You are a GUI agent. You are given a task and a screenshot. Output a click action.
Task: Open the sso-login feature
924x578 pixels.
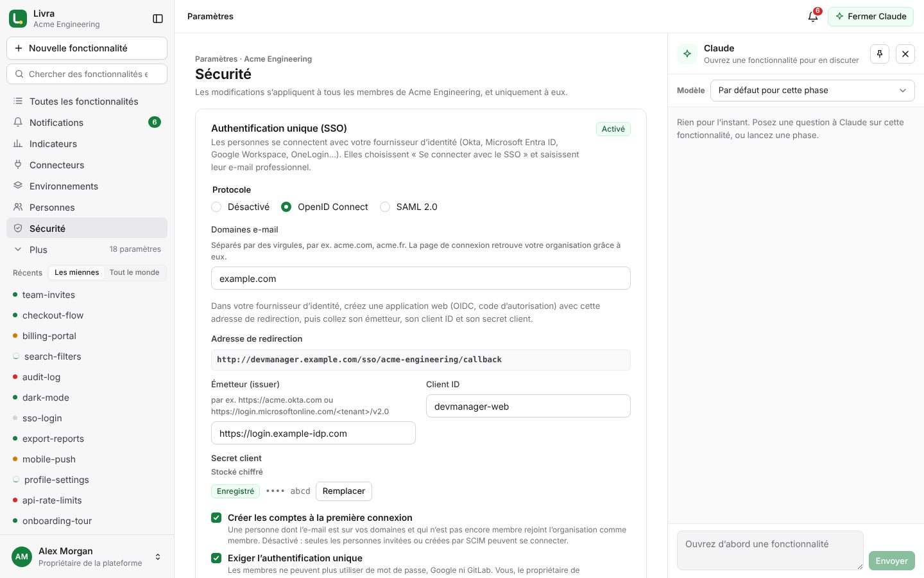click(x=87, y=418)
